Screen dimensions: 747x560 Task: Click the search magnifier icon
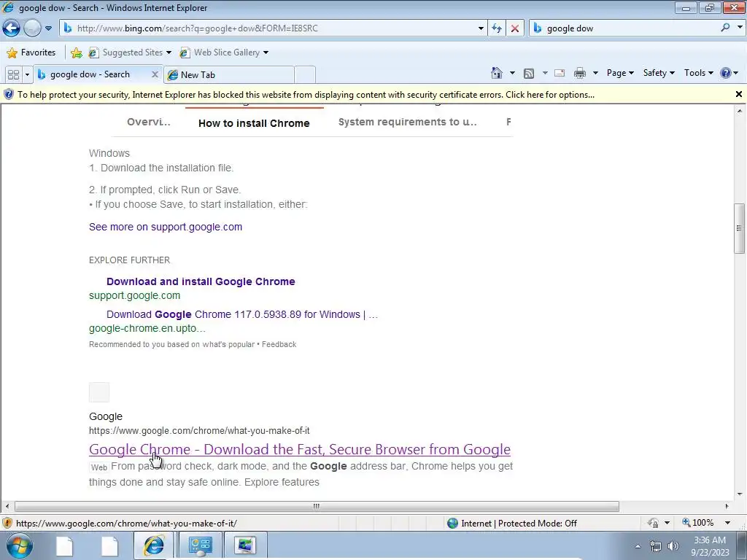(x=725, y=28)
